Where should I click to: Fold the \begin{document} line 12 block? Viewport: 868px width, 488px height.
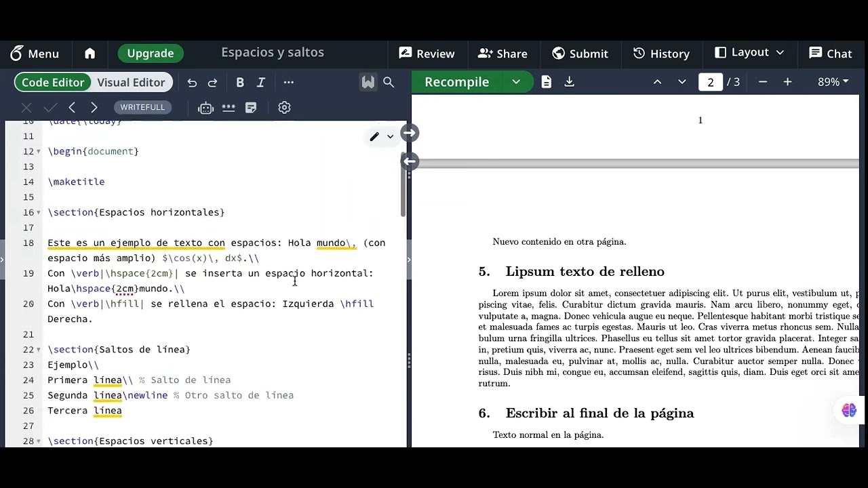(39, 152)
